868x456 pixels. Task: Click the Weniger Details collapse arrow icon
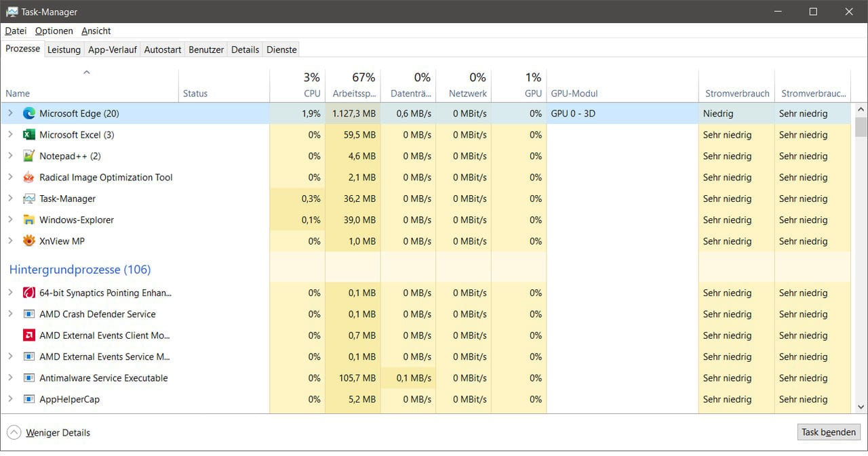coord(14,432)
